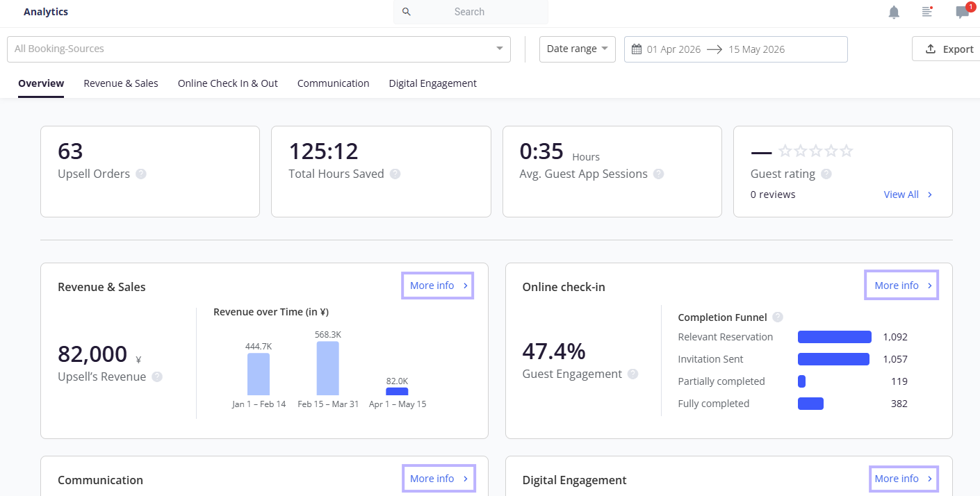This screenshot has height=496, width=980.
Task: Switch to the Digital Engagement tab
Action: click(x=432, y=83)
